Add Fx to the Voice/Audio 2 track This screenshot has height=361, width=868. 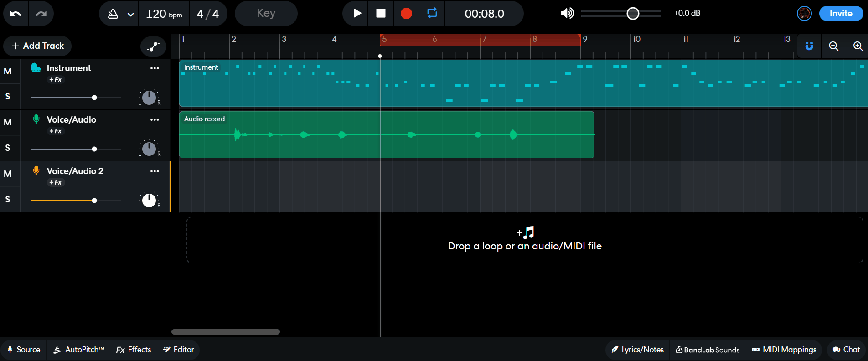point(56,182)
